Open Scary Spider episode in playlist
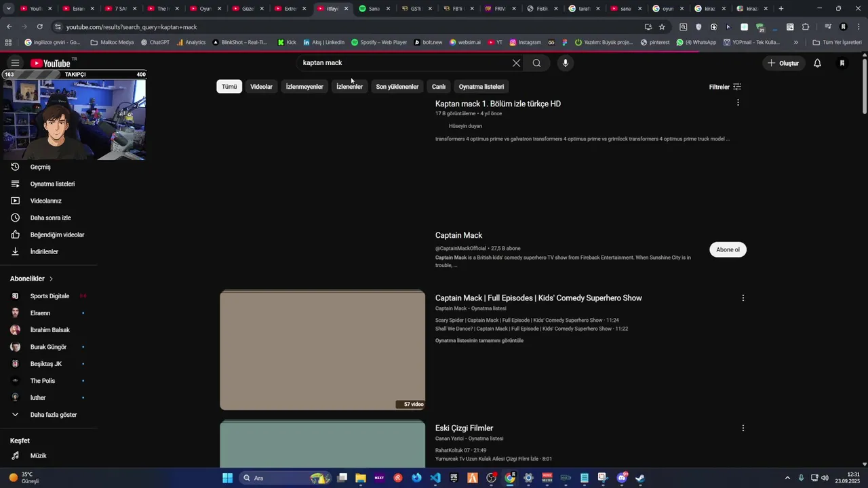 click(x=527, y=320)
